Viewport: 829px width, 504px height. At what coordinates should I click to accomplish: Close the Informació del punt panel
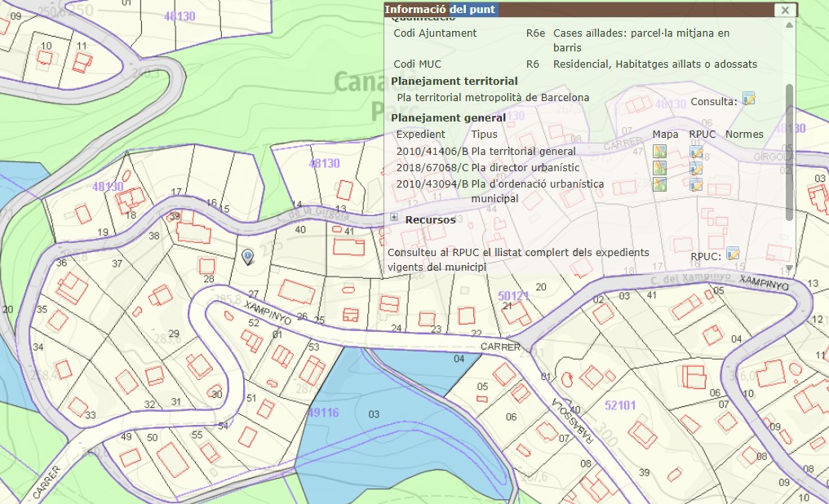coord(784,10)
